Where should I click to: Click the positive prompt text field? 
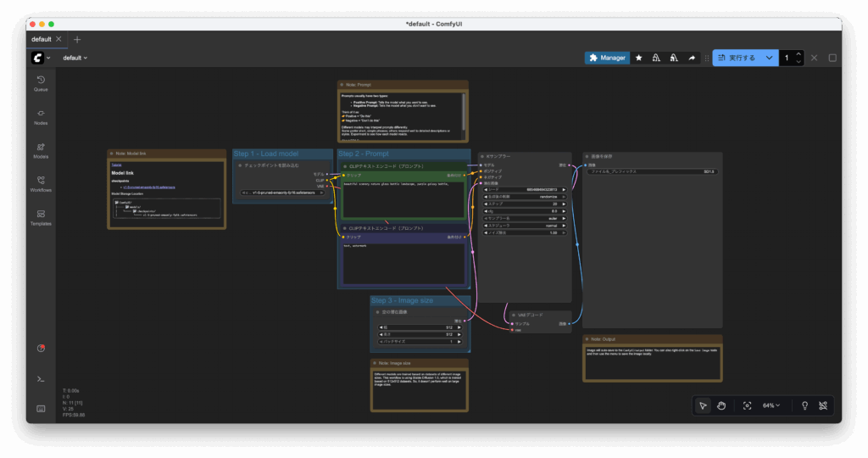403,198
